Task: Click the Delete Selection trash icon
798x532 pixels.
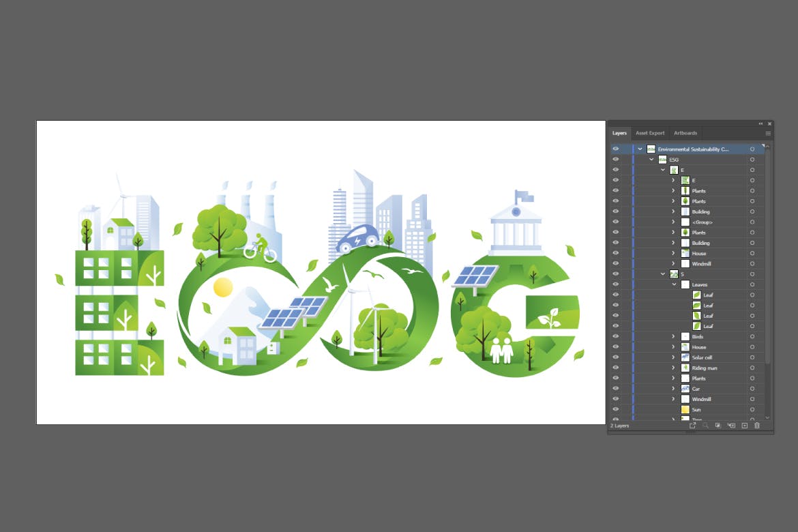Action: pos(756,426)
